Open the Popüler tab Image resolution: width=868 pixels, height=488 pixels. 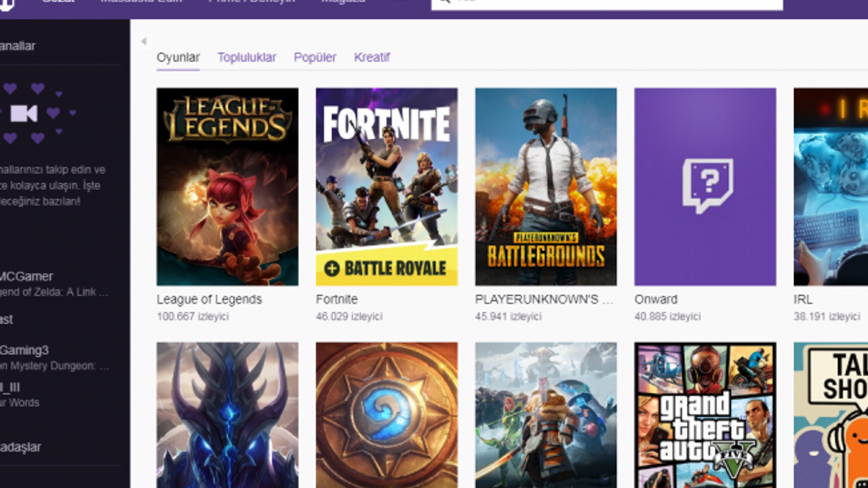[x=315, y=58]
